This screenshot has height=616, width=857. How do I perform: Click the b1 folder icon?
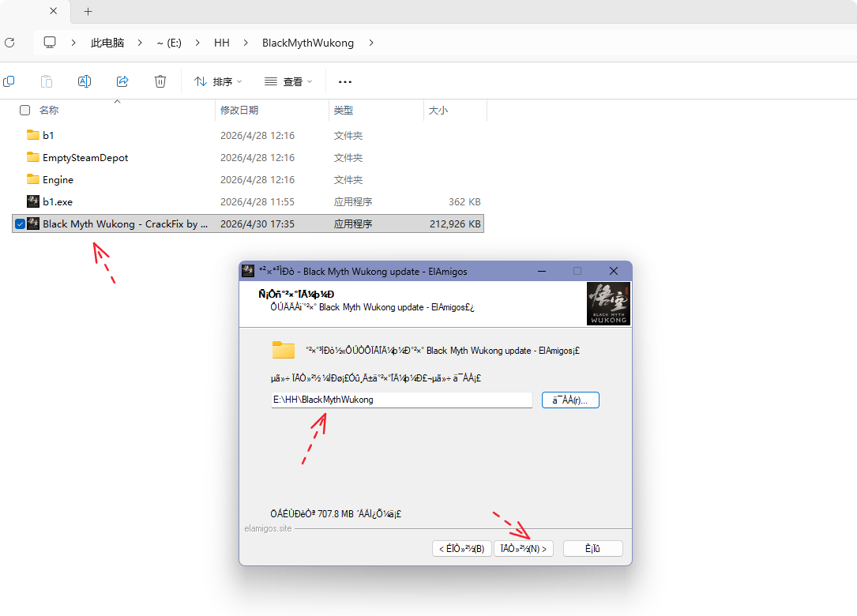[33, 135]
